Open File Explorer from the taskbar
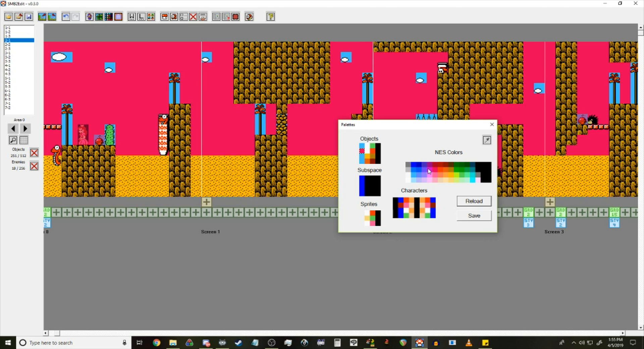 (173, 343)
